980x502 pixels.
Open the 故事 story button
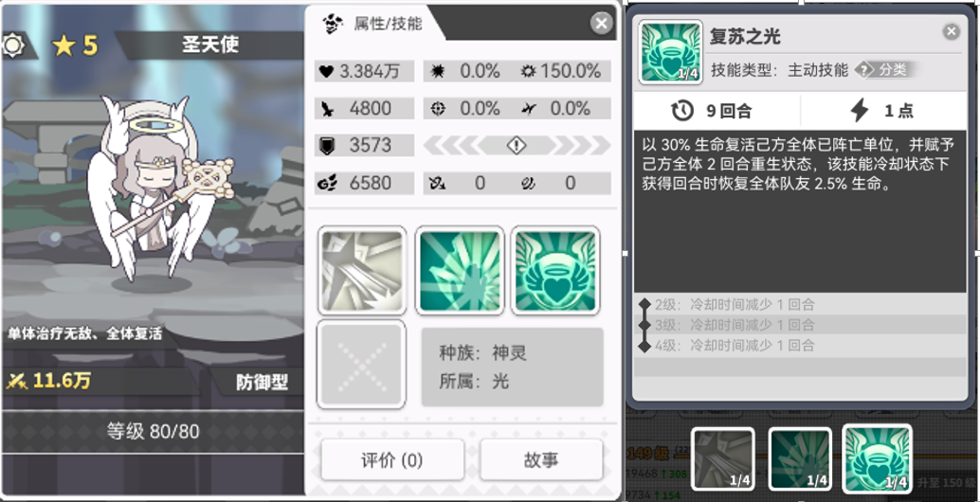click(541, 460)
